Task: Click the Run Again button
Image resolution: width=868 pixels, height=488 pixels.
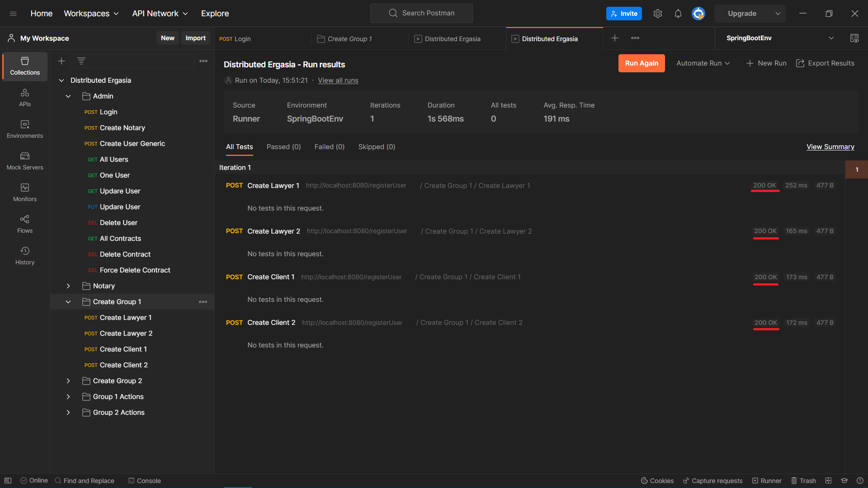Action: click(x=641, y=63)
